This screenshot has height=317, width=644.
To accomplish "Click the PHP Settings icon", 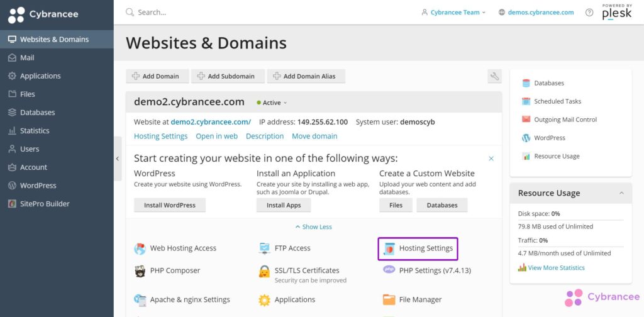I will pos(389,269).
